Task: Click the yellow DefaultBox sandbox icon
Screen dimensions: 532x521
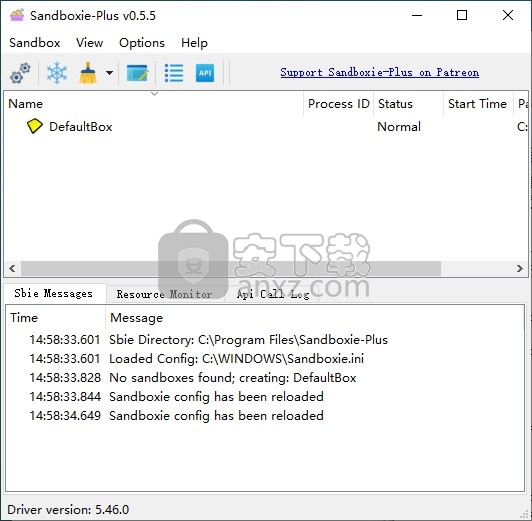Action: (34, 126)
